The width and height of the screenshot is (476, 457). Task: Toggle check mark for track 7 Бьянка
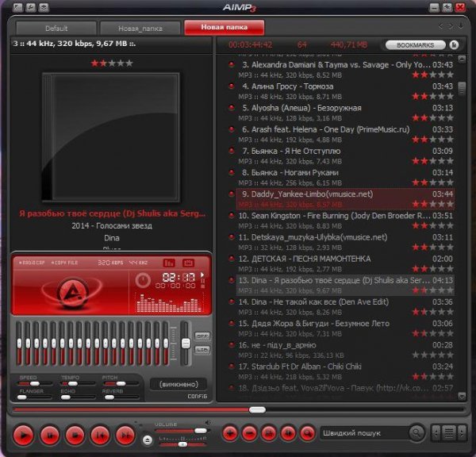click(232, 151)
